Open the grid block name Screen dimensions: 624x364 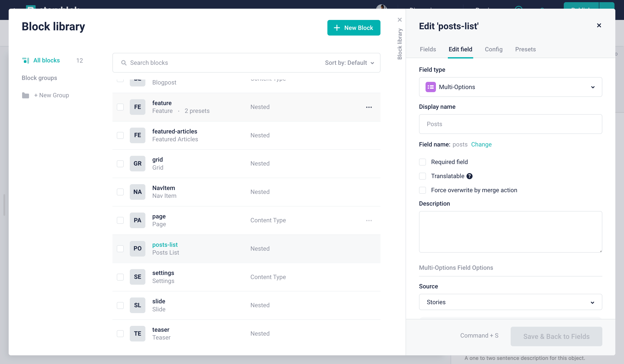(158, 159)
